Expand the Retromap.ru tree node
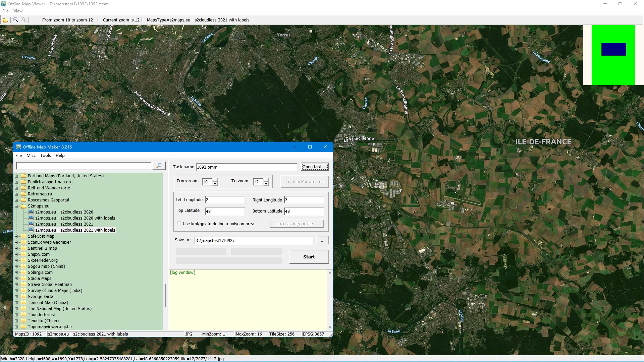Viewport: 644px width, 362px height. click(16, 194)
